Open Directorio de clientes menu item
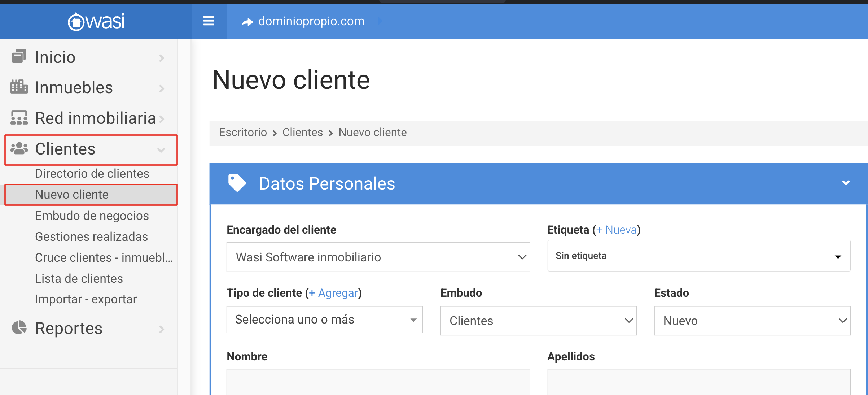868x395 pixels. pos(92,174)
